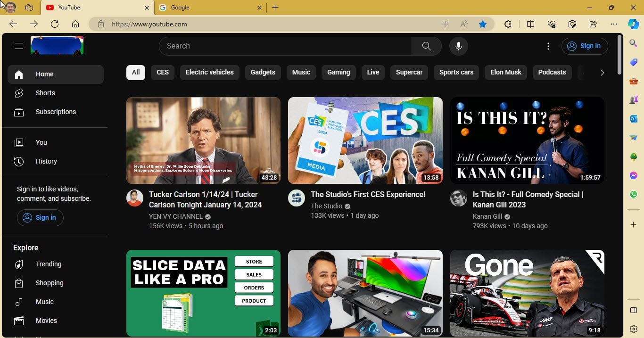Viewport: 644px width, 338px height.
Task: Select the Podcasts filter chip
Action: coord(552,73)
